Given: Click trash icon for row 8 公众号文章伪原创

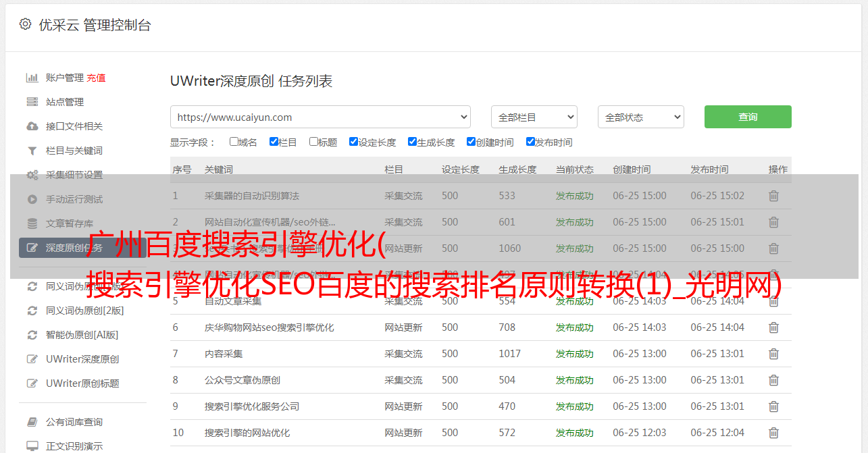Looking at the screenshot, I should pos(773,380).
